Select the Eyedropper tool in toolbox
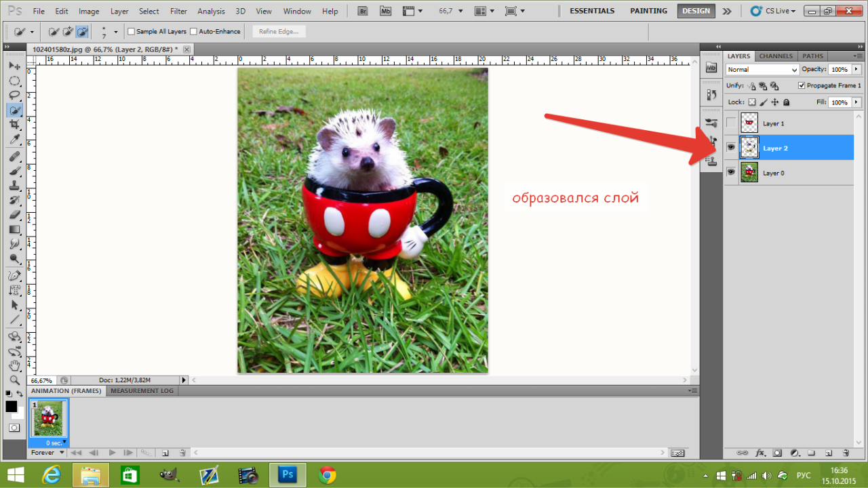Viewport: 868px width, 488px height. 14,140
